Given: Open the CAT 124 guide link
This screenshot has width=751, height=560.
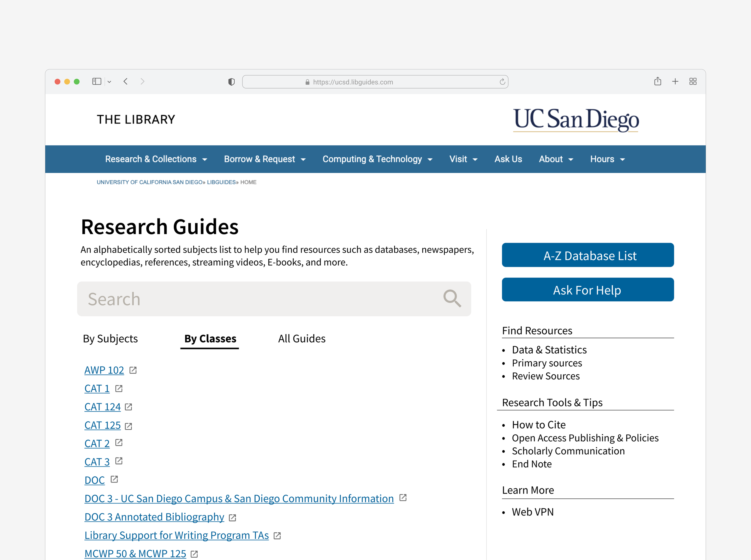Looking at the screenshot, I should point(102,407).
